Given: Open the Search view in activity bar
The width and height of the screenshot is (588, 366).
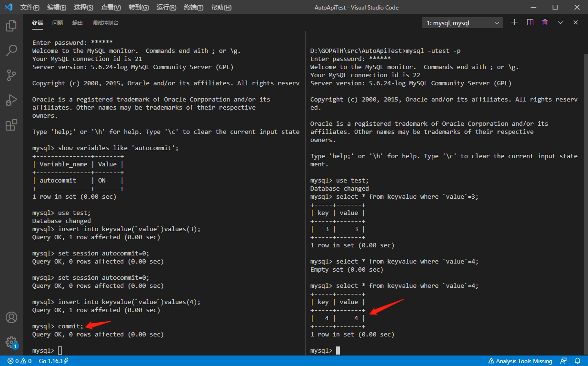Looking at the screenshot, I should pos(11,50).
